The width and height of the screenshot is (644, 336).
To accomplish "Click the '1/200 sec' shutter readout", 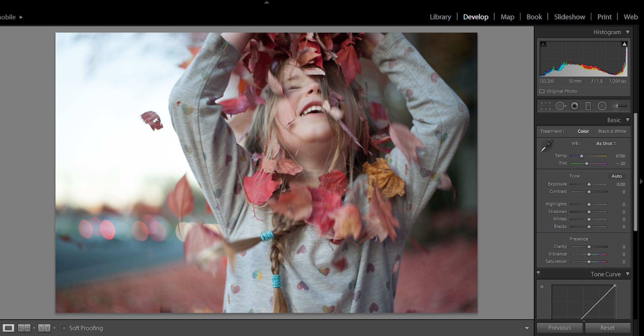I will click(618, 81).
